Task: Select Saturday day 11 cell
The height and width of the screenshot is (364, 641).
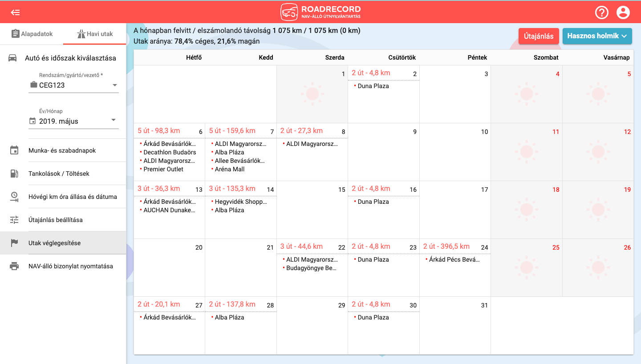Action: click(x=527, y=152)
